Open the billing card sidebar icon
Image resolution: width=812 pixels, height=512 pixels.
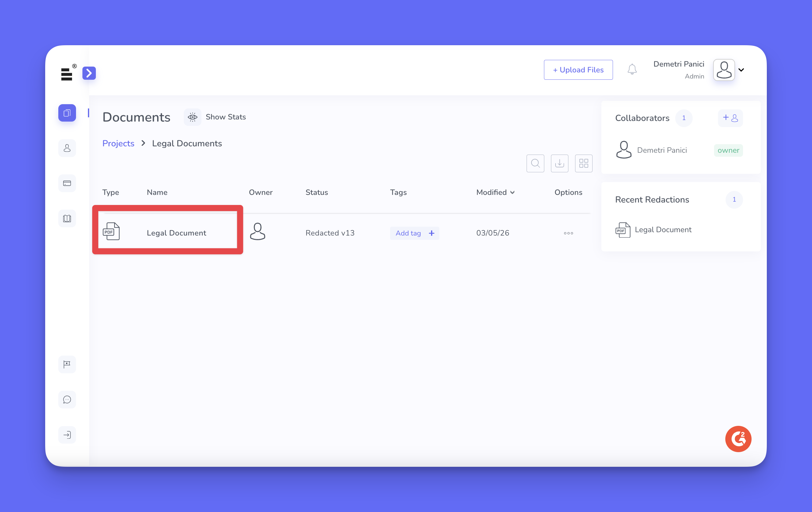click(x=67, y=183)
